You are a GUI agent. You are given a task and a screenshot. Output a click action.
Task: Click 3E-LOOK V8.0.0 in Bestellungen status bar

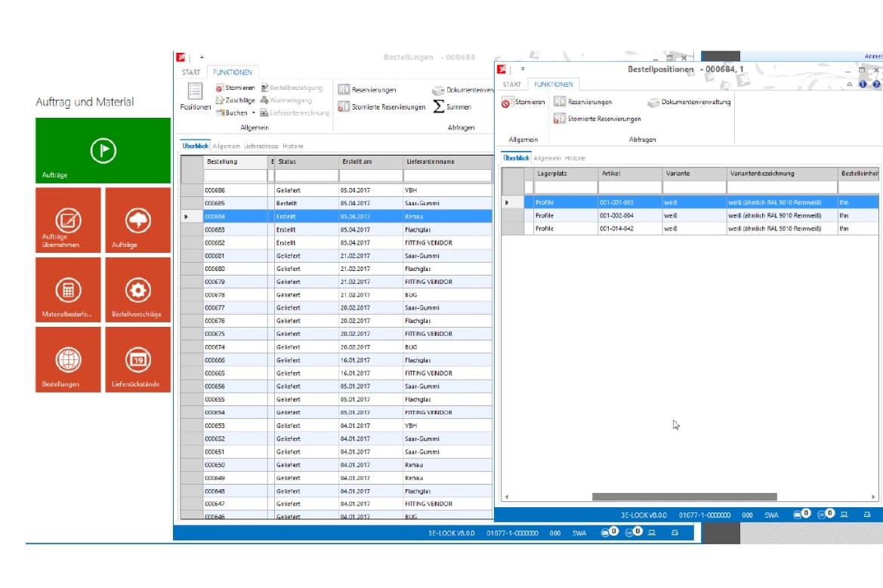tap(451, 533)
